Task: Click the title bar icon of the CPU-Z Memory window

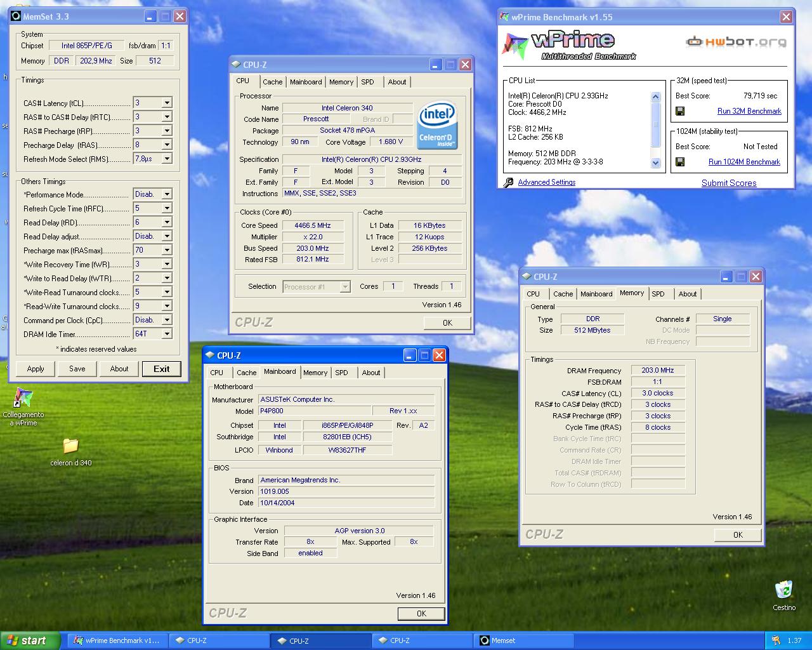Action: [x=527, y=277]
